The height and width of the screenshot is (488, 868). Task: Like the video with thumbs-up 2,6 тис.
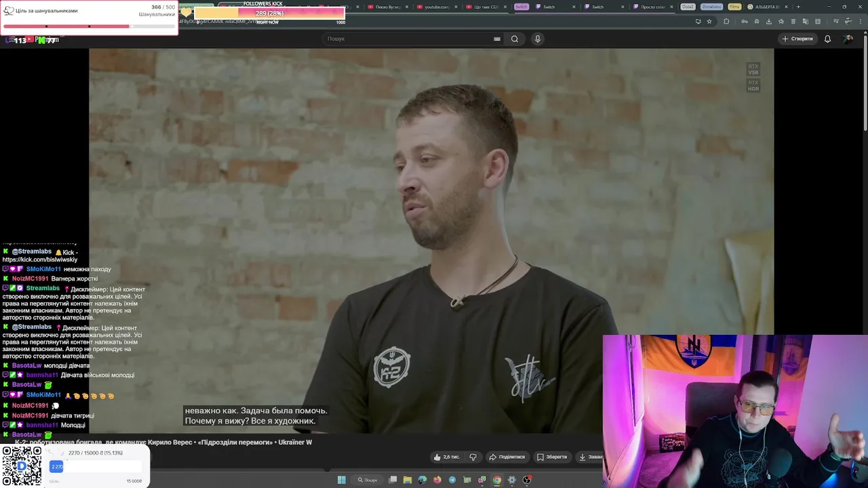click(446, 457)
